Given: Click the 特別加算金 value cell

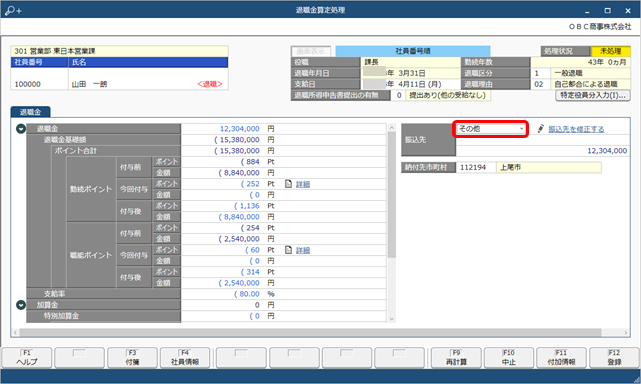Looking at the screenshot, I should tap(255, 316).
